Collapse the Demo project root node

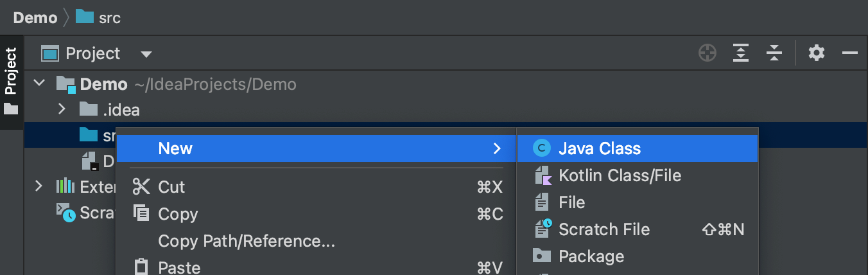[x=40, y=84]
